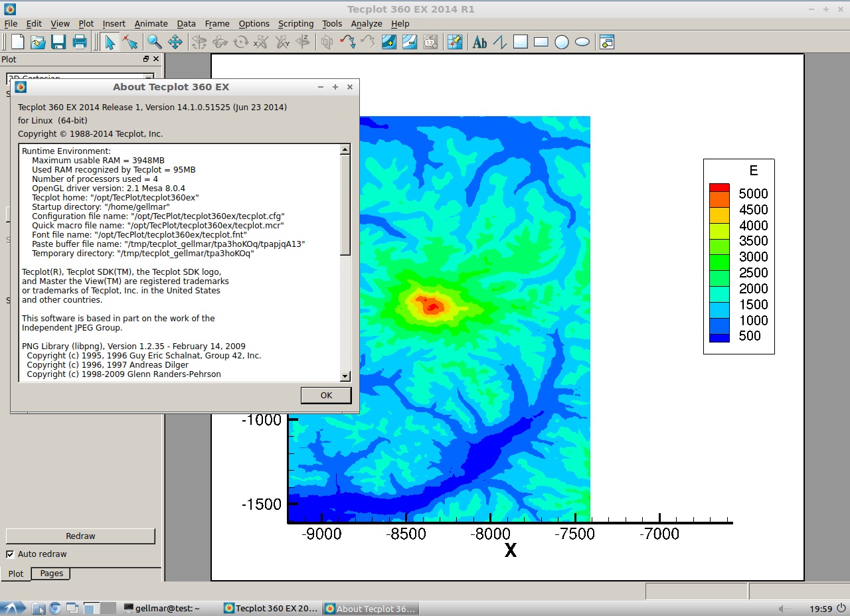The height and width of the screenshot is (616, 850).
Task: Click the Z-axis rotate tool icon
Action: (303, 42)
